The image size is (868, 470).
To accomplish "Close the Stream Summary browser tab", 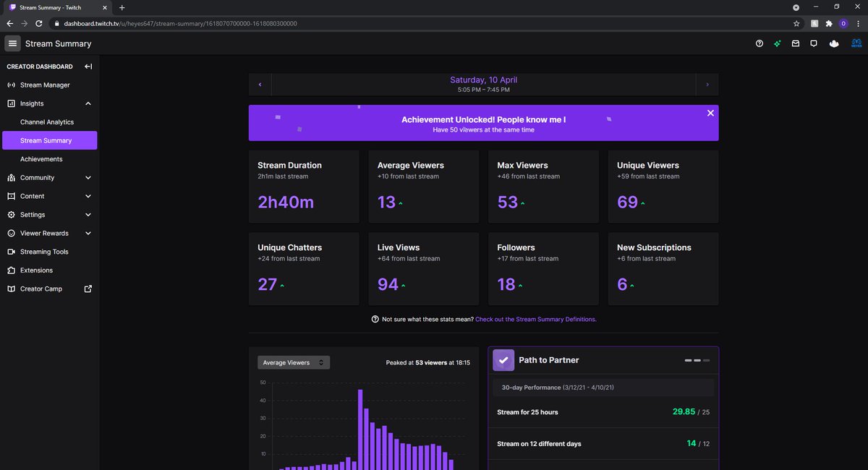I will pos(105,7).
